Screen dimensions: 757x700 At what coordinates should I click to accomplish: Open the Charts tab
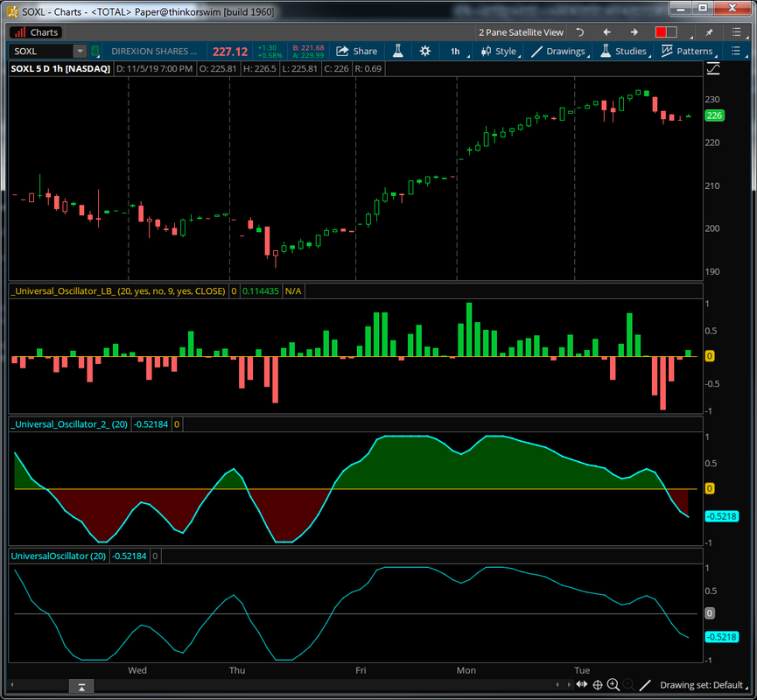pos(36,32)
